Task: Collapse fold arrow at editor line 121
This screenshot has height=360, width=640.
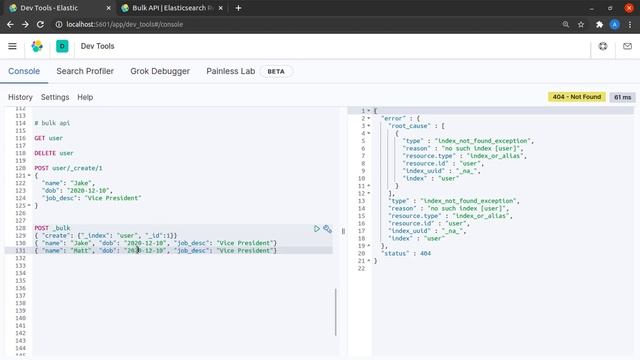Action: coord(29,176)
